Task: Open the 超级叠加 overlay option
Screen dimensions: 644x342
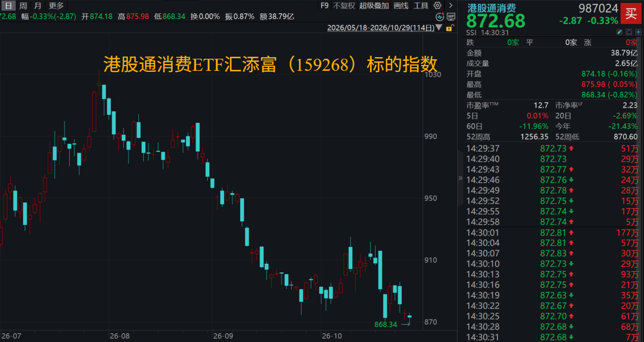Action: 374,6
